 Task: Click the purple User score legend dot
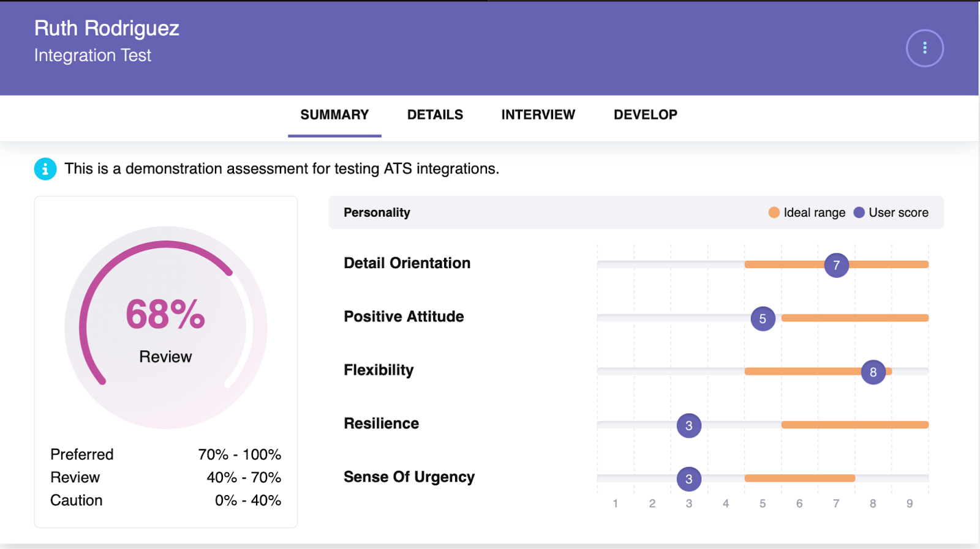[x=859, y=212]
